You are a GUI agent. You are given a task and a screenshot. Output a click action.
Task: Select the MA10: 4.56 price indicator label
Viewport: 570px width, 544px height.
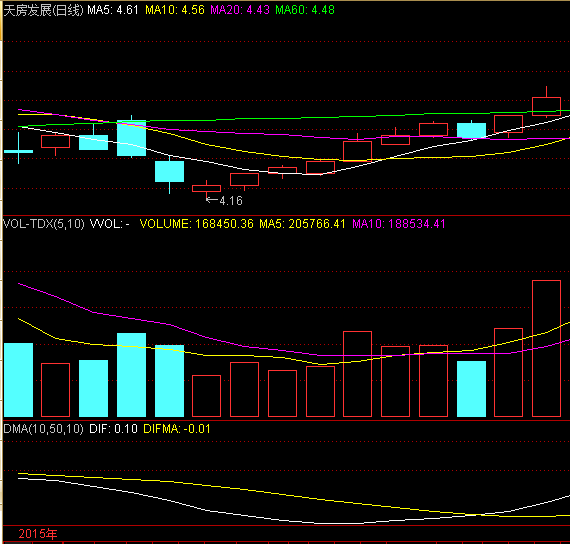[x=174, y=10]
